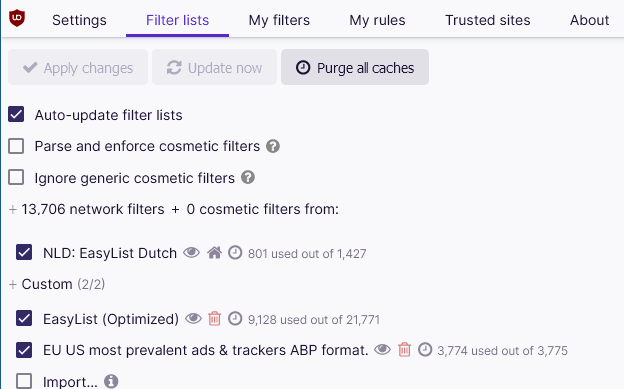The image size is (624, 389).
Task: Enable Parse and enforce cosmetic filters
Action: (x=16, y=146)
